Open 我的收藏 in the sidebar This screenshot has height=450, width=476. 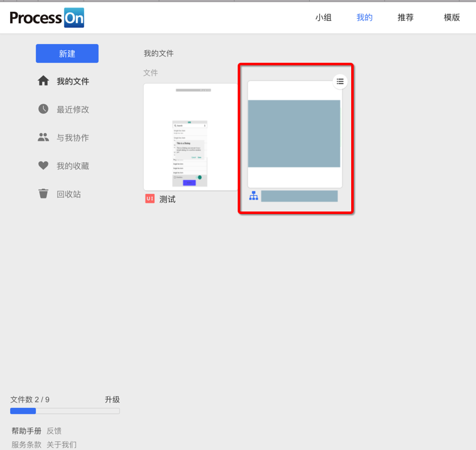pos(73,166)
